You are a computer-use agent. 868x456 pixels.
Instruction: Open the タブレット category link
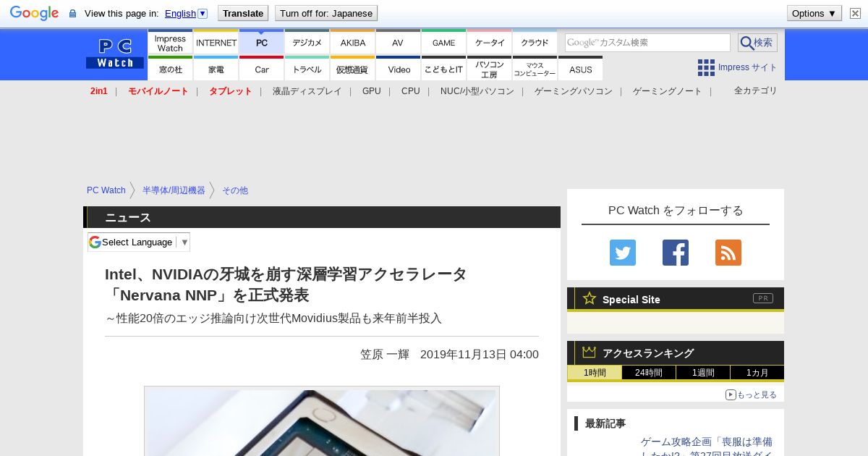231,91
